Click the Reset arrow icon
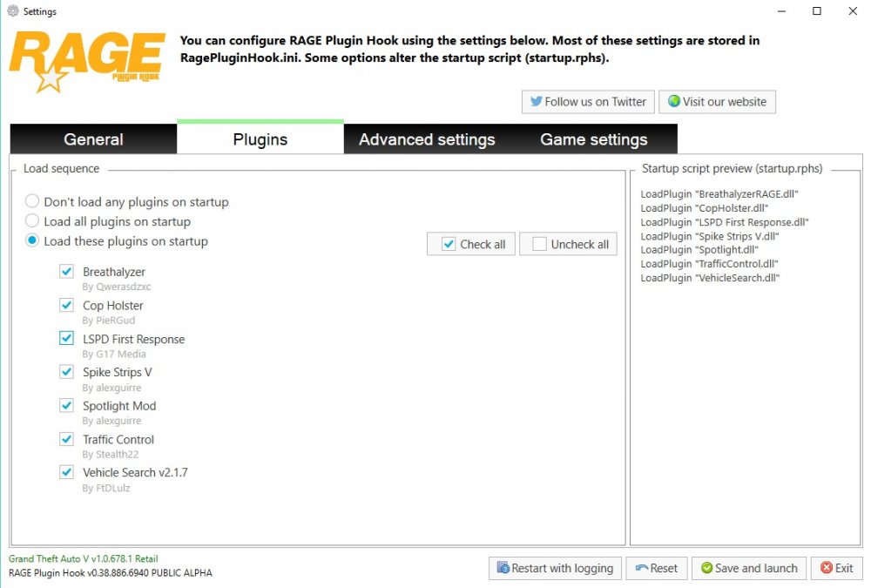The image size is (871, 588). pos(642,568)
